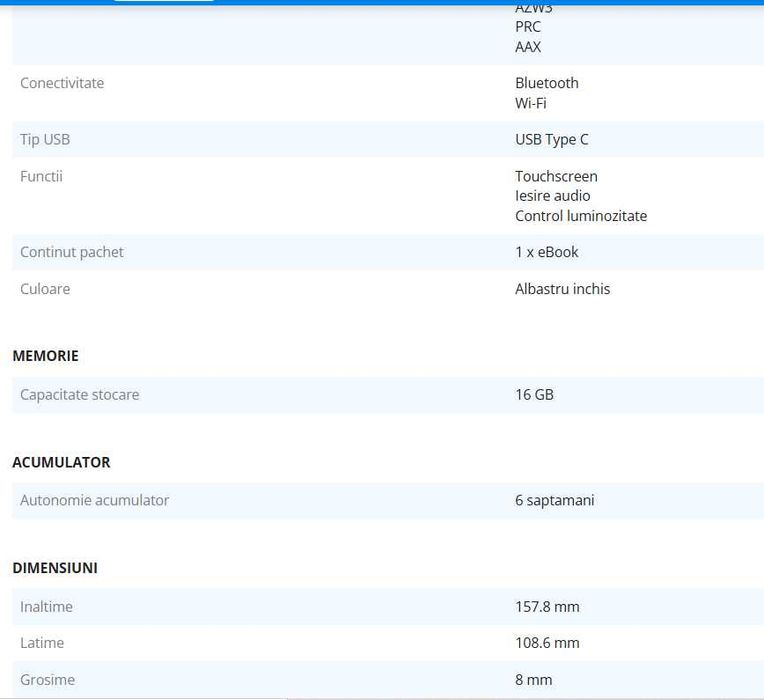Click the 'Iesire audio' value
Image resolution: width=764 pixels, height=700 pixels.
click(553, 196)
